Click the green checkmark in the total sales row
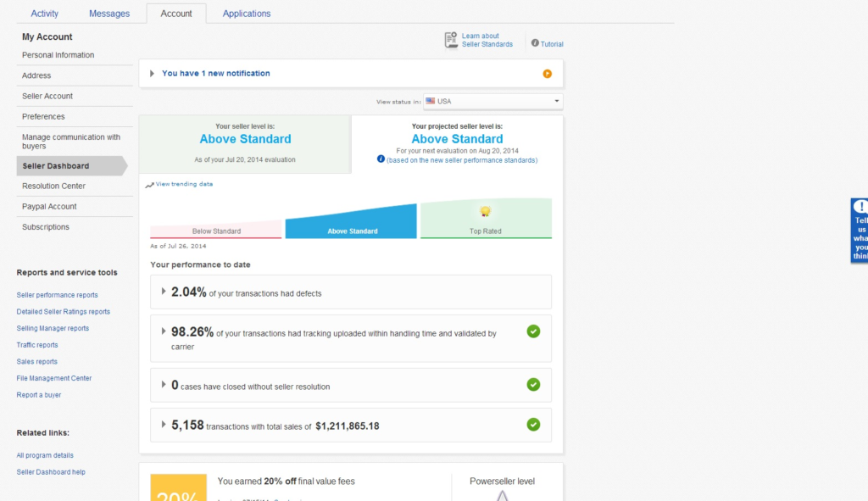The image size is (868, 501). coord(533,425)
